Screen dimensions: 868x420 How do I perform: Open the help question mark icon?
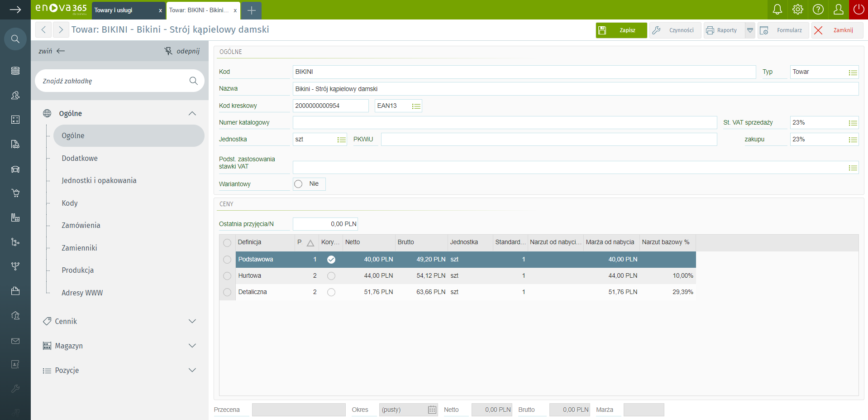(818, 10)
